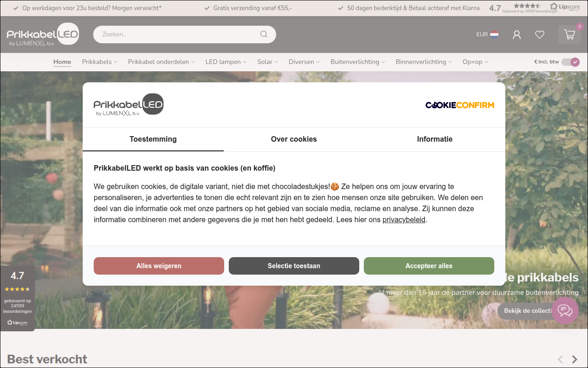Click the Gratis verzending vanaf €55,- text
This screenshot has width=588, height=368.
tap(253, 8)
